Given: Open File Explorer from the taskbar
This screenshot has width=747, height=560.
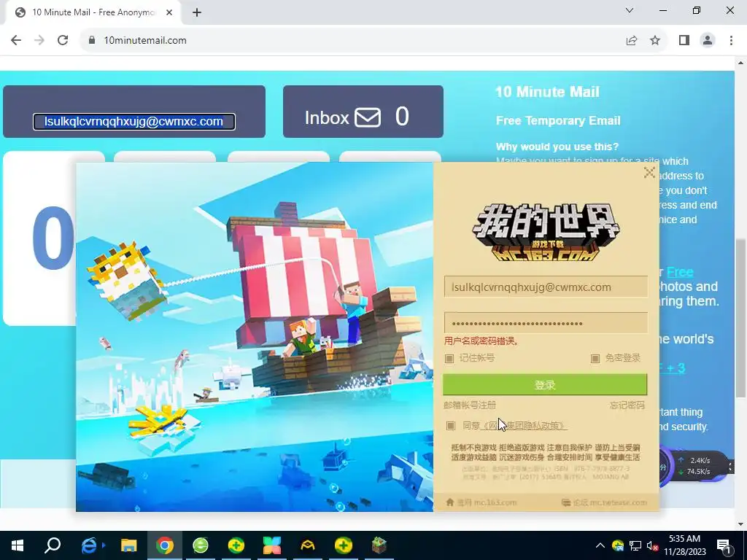Looking at the screenshot, I should coord(128,545).
